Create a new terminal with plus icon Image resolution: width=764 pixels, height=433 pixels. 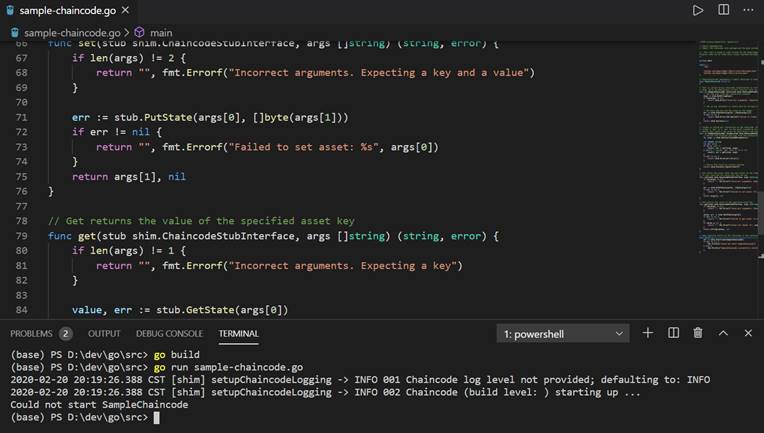point(648,333)
